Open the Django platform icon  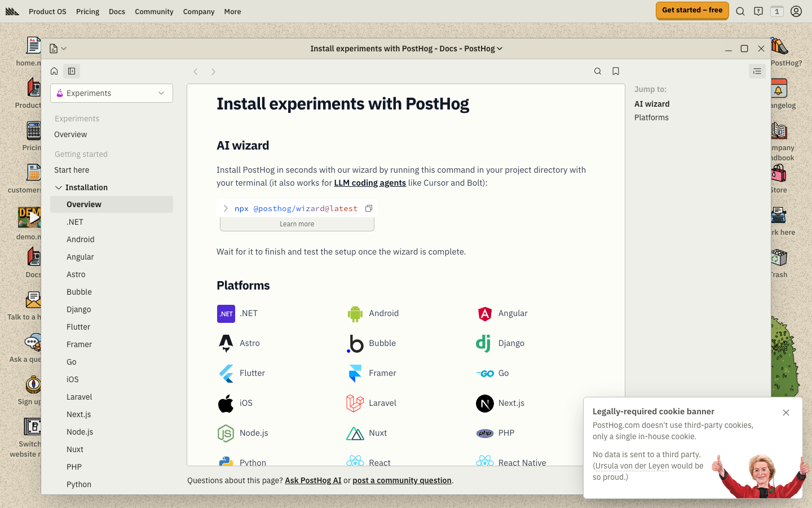point(484,343)
